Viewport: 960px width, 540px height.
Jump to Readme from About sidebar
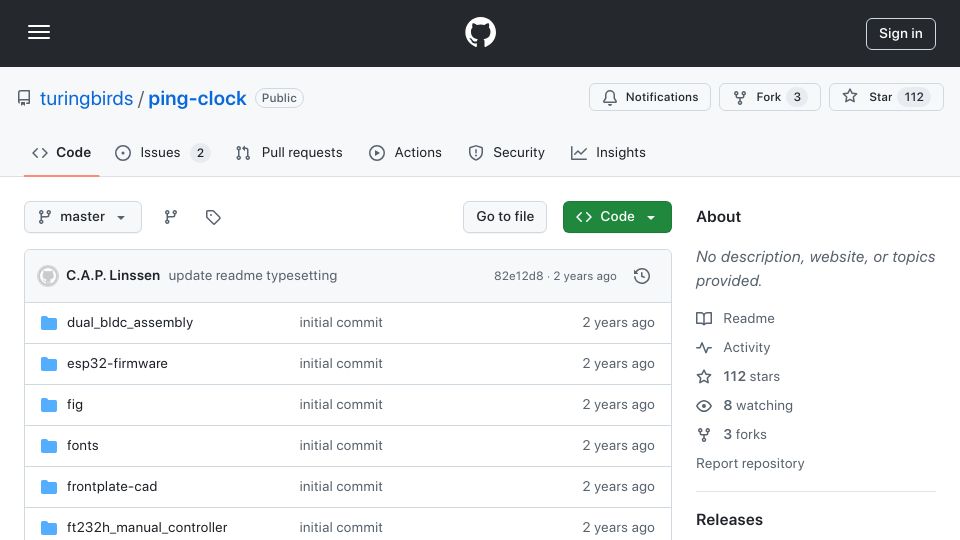pyautogui.click(x=736, y=318)
